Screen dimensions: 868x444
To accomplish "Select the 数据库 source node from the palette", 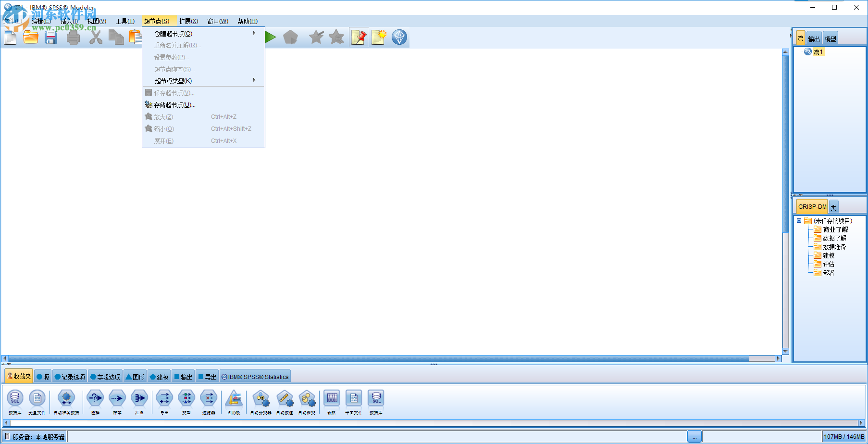I will (x=15, y=399).
